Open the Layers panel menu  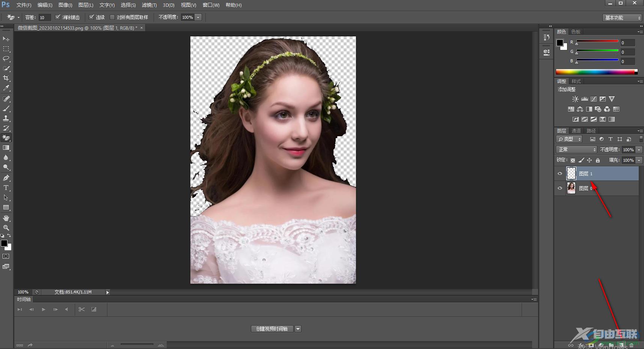click(639, 131)
